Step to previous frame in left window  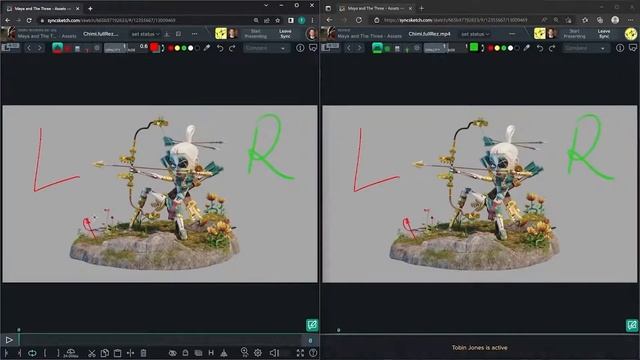[19, 353]
